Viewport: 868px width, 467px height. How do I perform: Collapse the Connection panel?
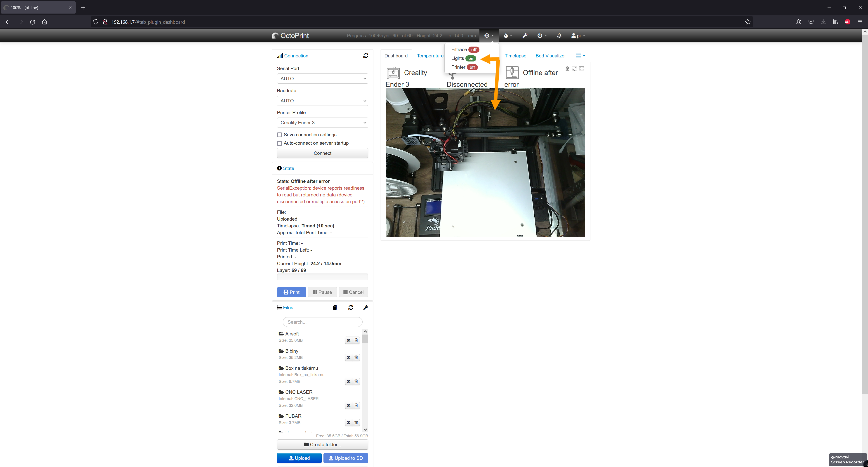tap(296, 56)
